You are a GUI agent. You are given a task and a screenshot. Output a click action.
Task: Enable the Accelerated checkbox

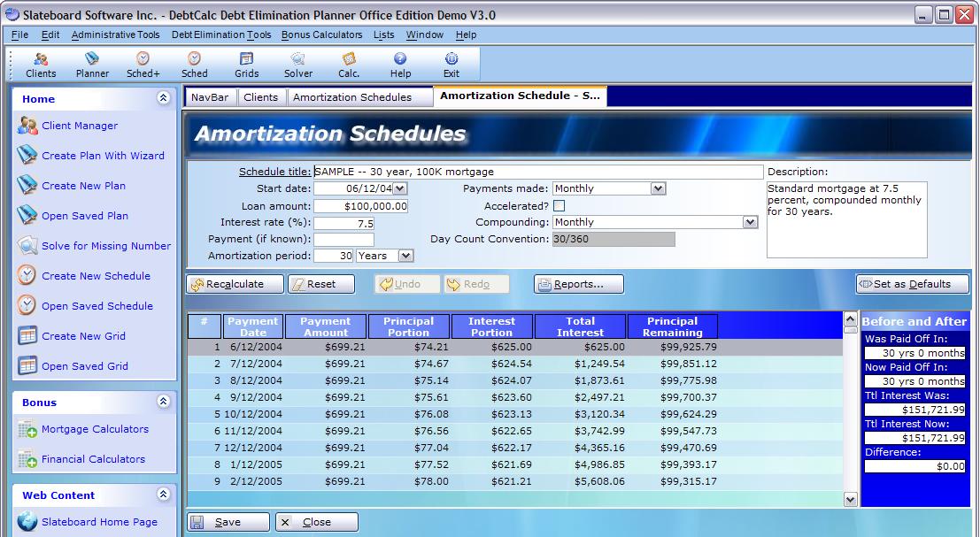[559, 205]
